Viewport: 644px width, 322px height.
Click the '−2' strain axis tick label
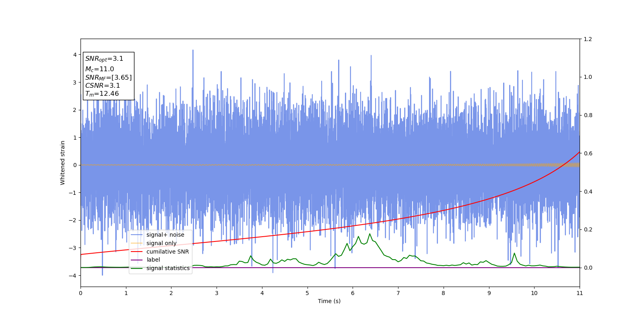[72, 220]
